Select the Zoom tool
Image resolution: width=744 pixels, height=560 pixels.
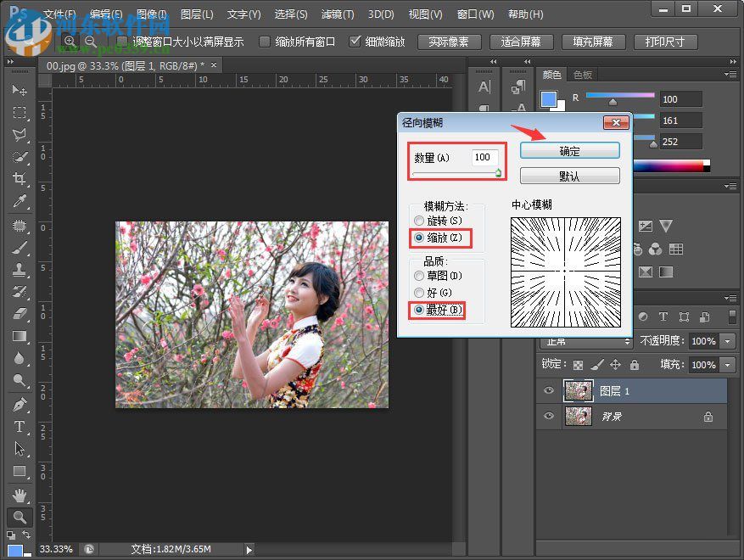coord(20,517)
